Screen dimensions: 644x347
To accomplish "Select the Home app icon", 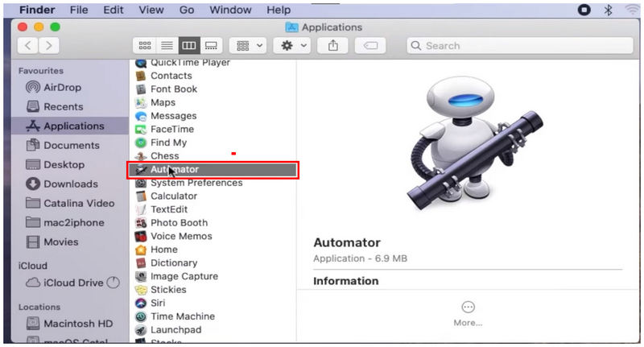I will pos(141,250).
